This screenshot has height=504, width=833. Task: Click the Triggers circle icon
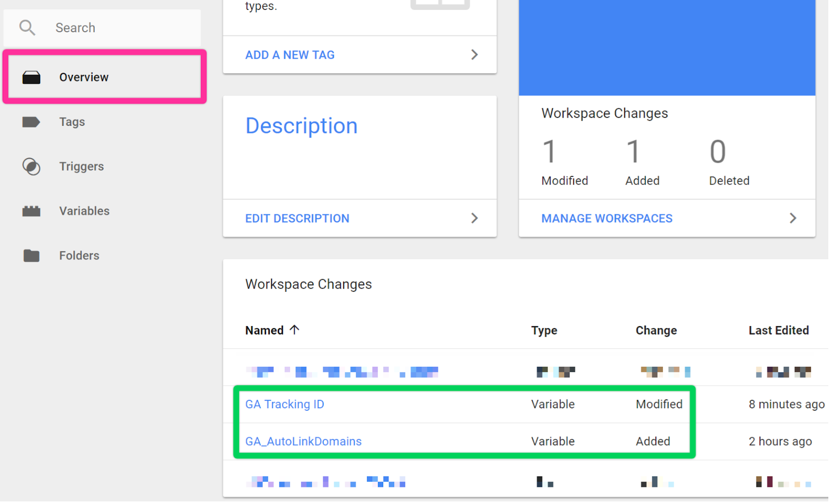pyautogui.click(x=31, y=166)
